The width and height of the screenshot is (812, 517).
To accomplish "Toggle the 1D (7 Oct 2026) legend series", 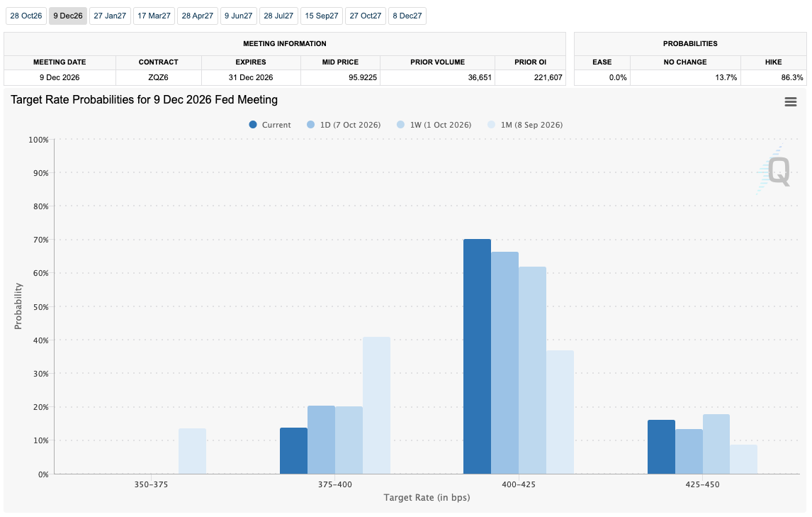I will tap(344, 124).
